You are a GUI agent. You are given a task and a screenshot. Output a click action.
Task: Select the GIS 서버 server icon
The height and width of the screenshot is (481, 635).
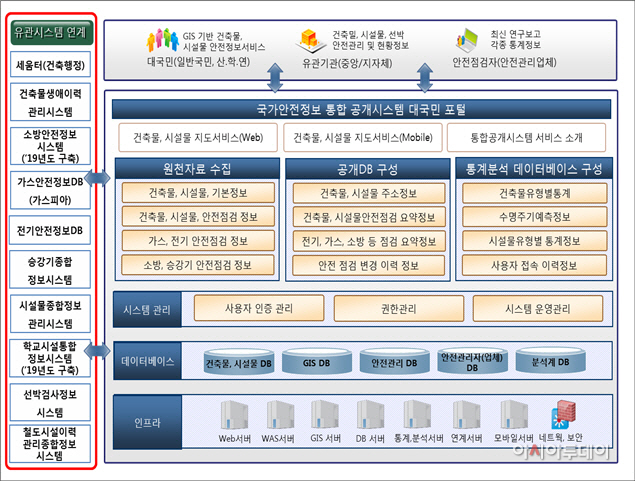tap(325, 415)
